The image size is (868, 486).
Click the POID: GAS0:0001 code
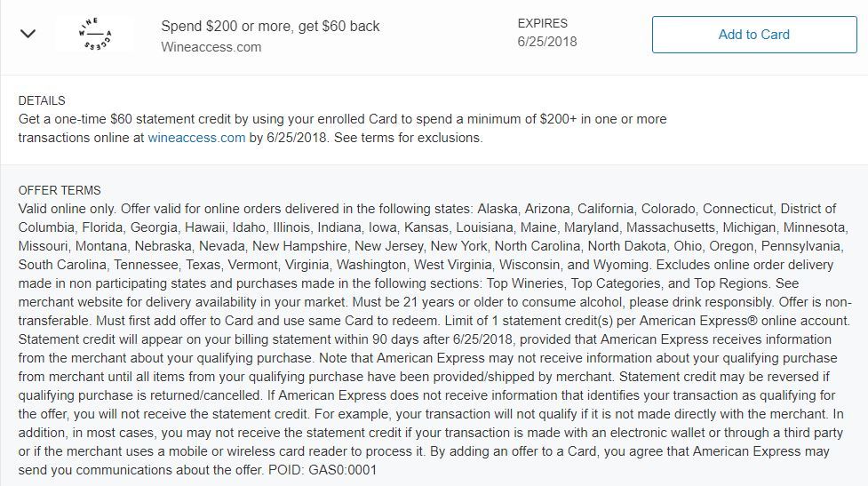(323, 471)
